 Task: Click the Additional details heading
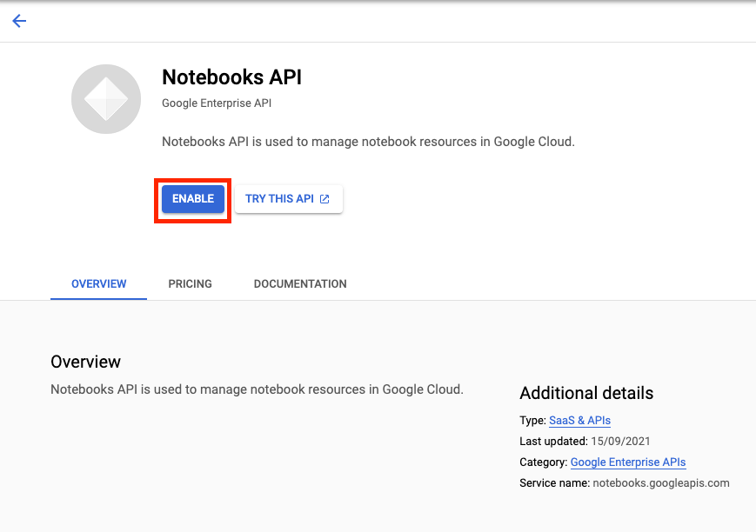(x=585, y=393)
